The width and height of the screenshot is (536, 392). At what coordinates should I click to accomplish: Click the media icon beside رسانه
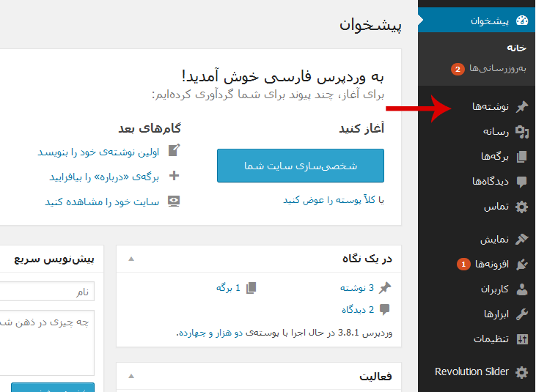(521, 132)
